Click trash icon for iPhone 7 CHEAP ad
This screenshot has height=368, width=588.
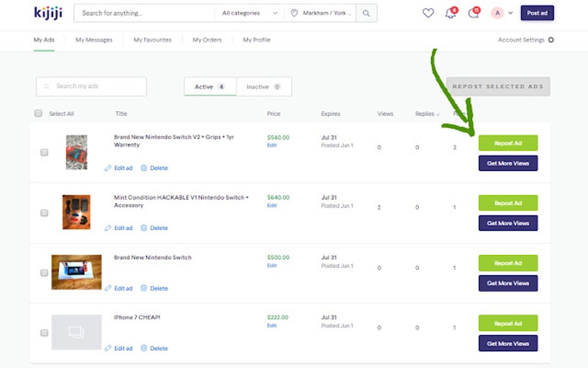coord(144,348)
